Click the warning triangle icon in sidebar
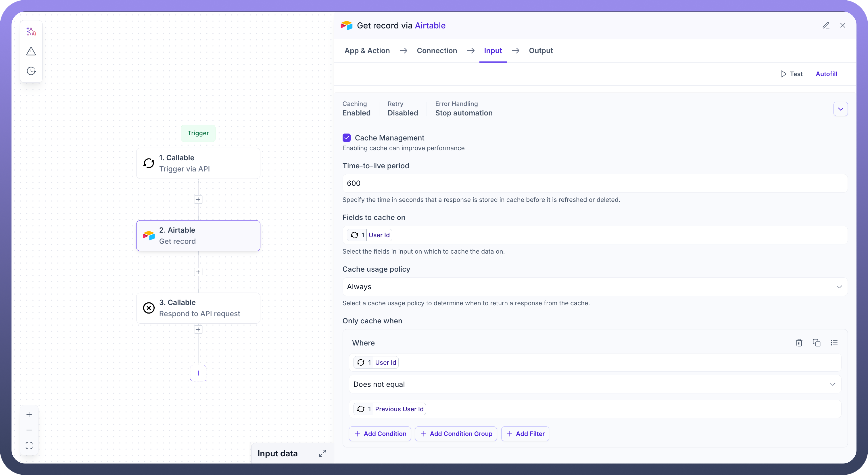 (31, 51)
